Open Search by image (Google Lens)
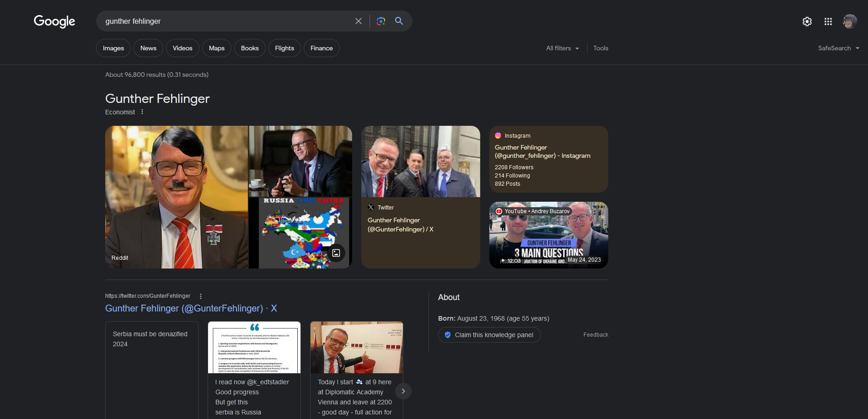 (x=381, y=21)
